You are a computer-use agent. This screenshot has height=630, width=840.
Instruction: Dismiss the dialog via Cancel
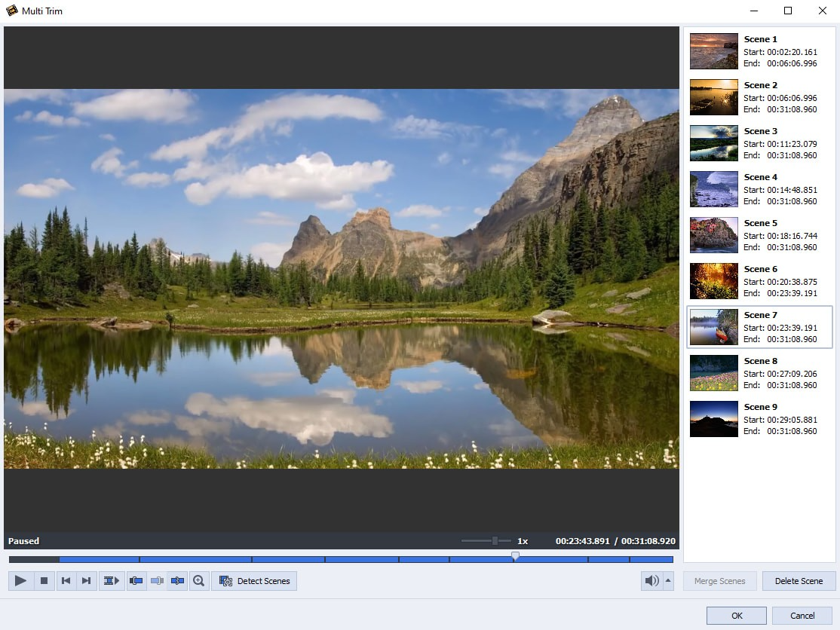(x=801, y=615)
